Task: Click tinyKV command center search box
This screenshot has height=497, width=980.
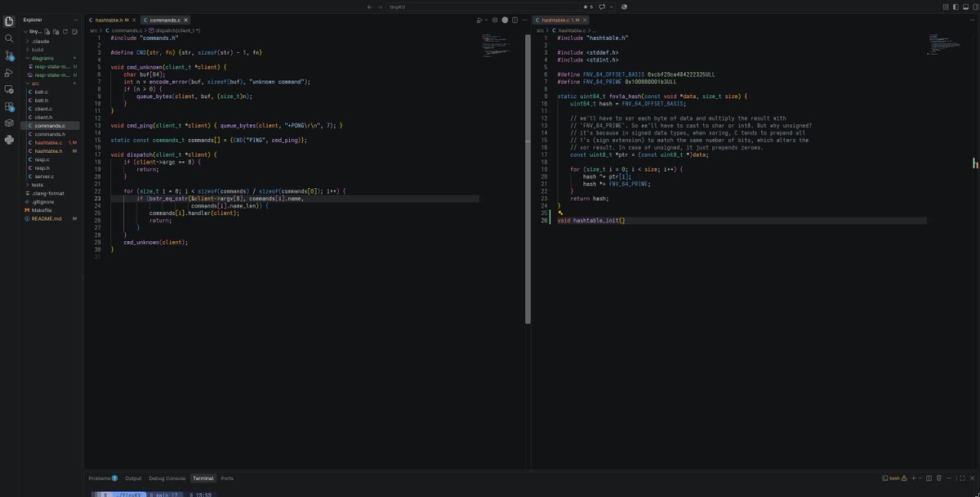Action: tap(482, 7)
